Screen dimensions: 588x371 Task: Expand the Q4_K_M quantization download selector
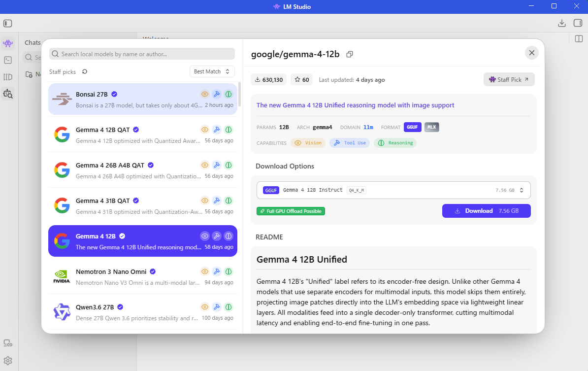[x=393, y=190]
